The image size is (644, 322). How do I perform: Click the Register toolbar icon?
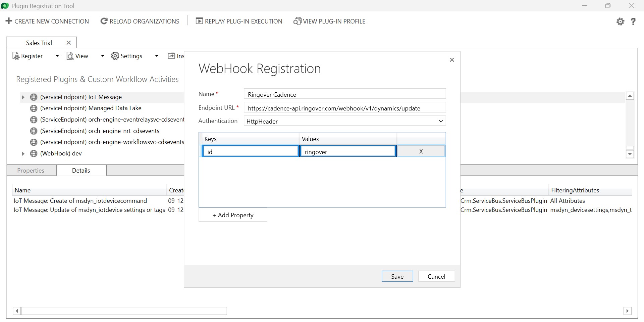(x=16, y=56)
